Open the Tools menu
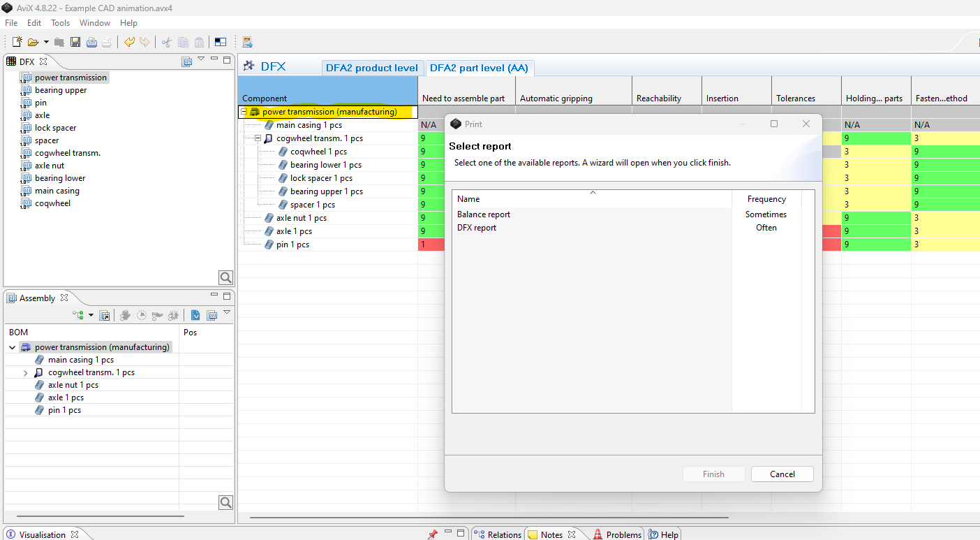The image size is (980, 540). 60,23
